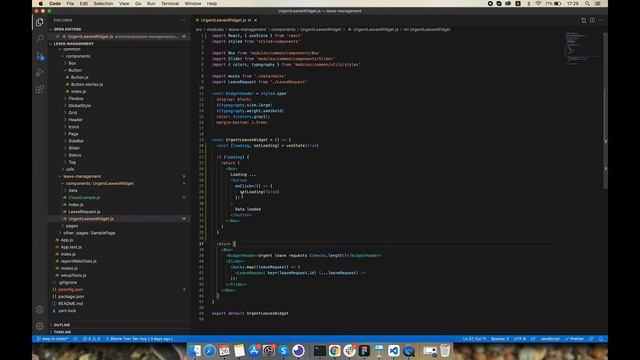Open Terminal from the Dock
640x360 pixels.
point(320,351)
